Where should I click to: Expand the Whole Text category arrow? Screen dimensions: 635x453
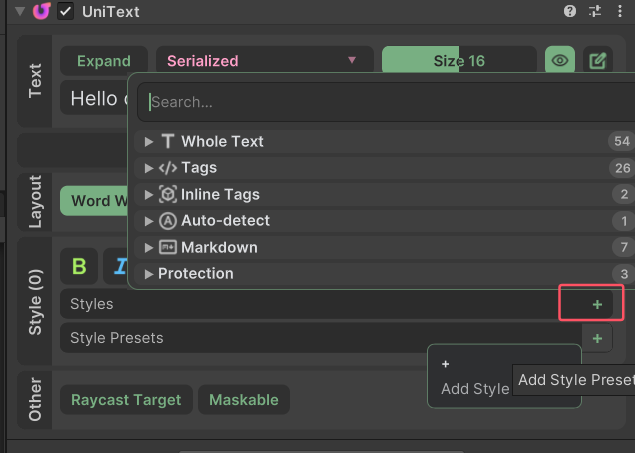[149, 142]
